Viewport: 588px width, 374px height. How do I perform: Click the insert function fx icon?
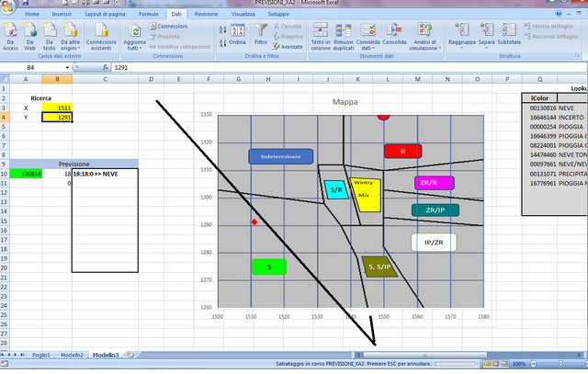pyautogui.click(x=106, y=67)
